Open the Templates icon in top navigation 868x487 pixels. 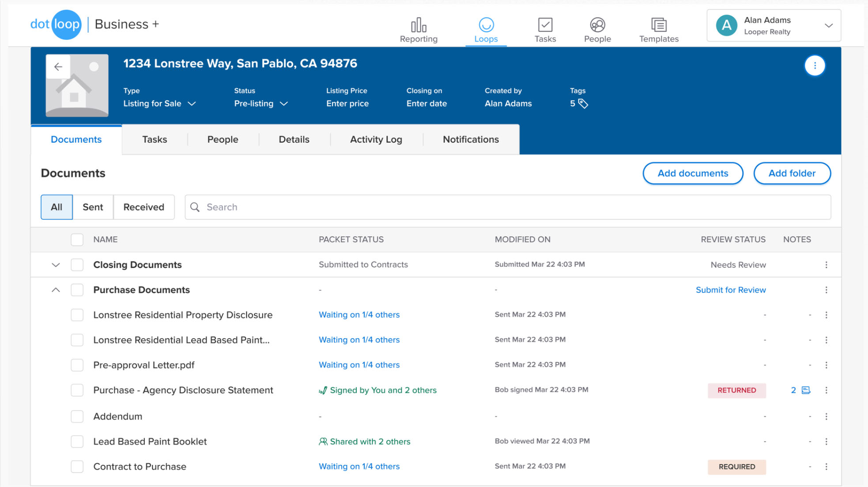(x=658, y=25)
